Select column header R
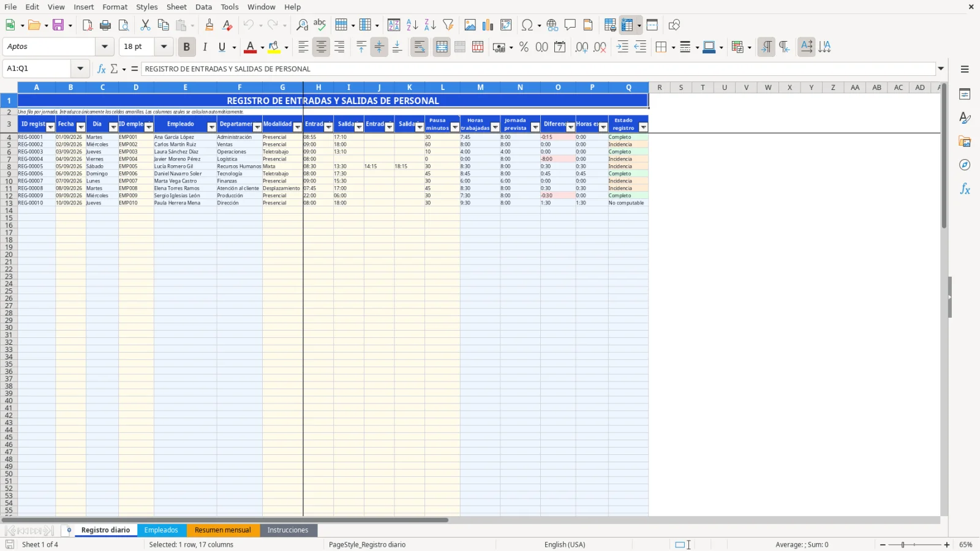 click(x=660, y=88)
